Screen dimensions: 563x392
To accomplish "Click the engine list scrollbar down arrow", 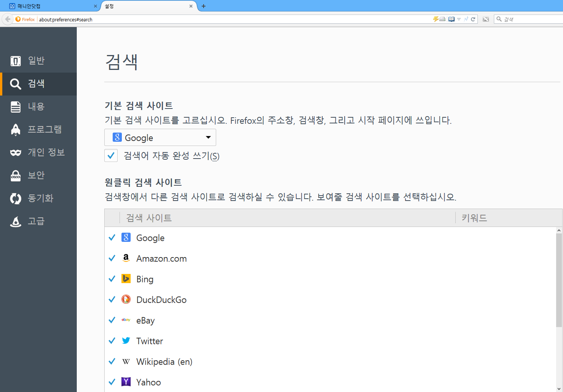I will (x=559, y=389).
